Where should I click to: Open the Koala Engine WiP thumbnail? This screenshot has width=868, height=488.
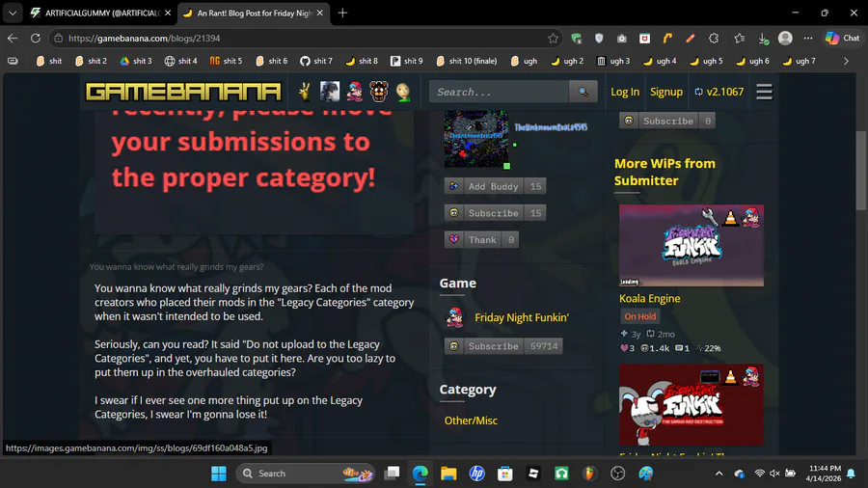tap(691, 246)
